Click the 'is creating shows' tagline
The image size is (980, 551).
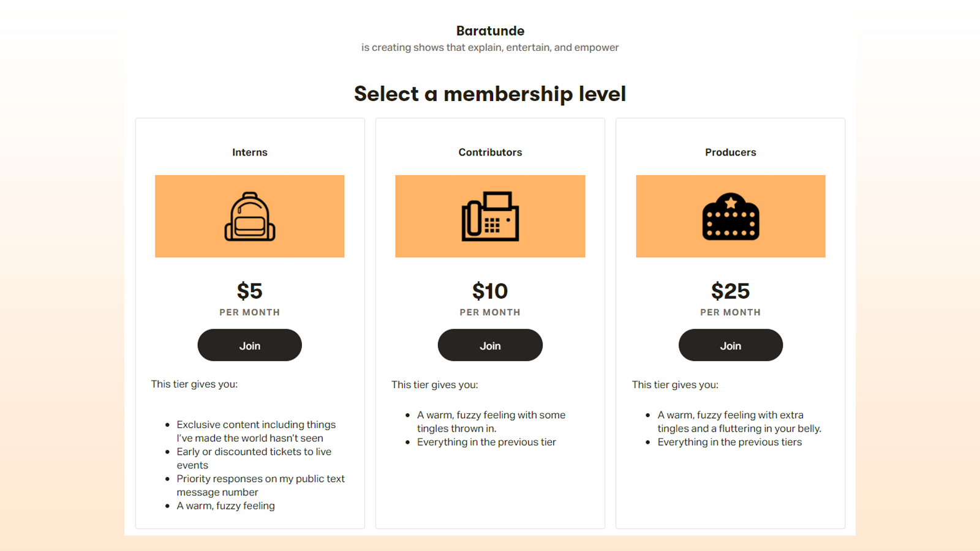pos(490,48)
